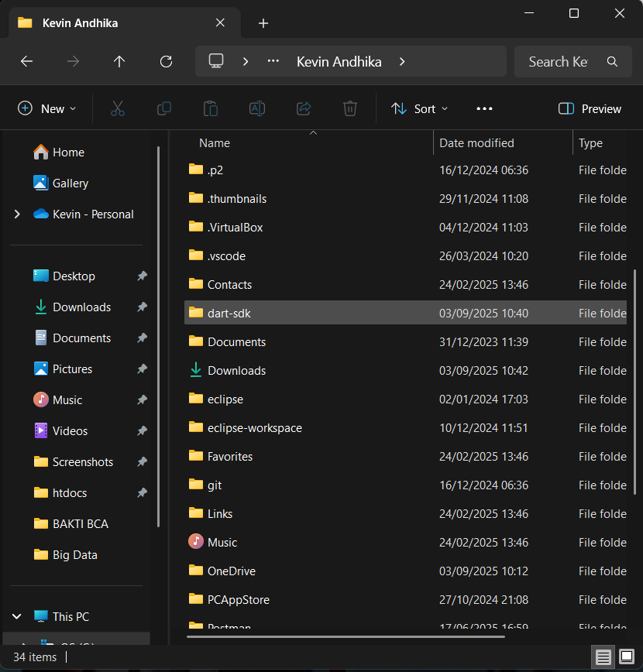Click the Paste icon in the toolbar
643x672 pixels.
(211, 108)
